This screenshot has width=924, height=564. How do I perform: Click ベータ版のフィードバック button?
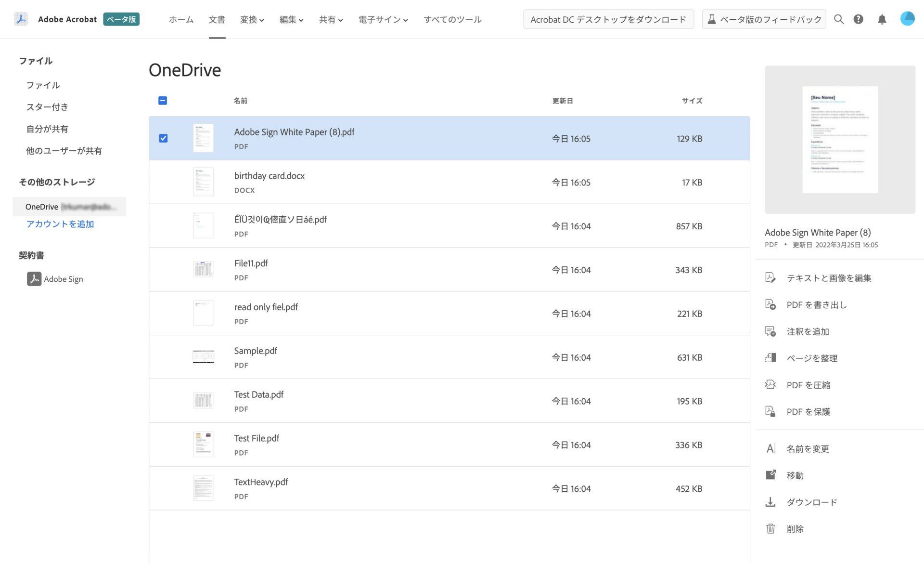(764, 19)
